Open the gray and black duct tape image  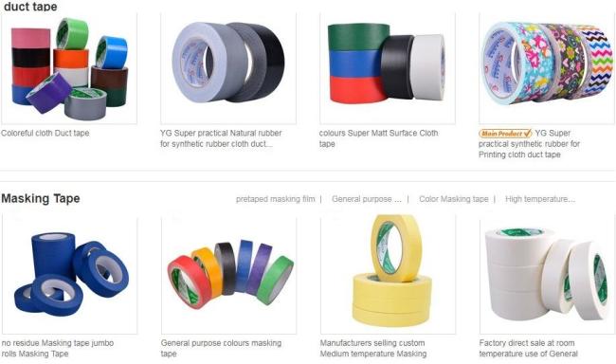(228, 68)
